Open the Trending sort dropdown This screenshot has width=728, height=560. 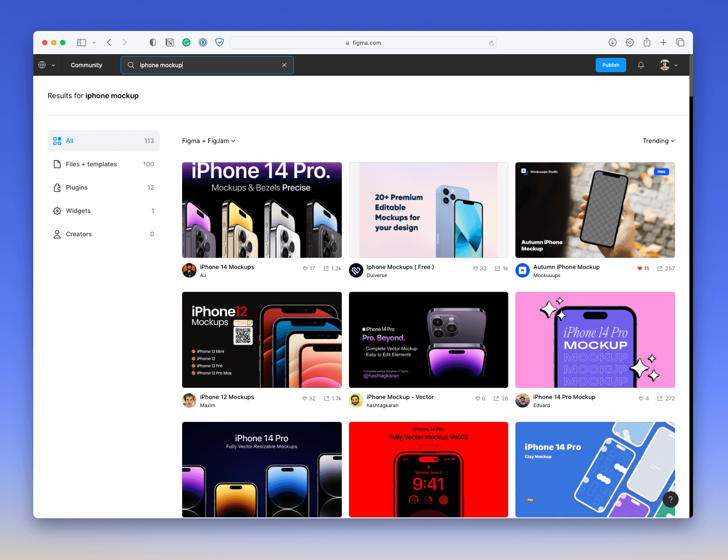click(x=658, y=141)
